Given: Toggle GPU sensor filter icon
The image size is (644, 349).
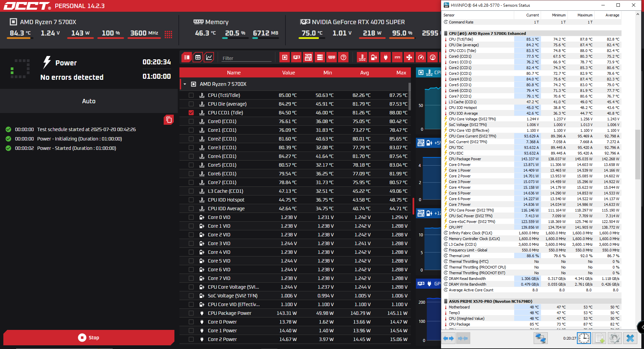Looking at the screenshot, I should (297, 57).
